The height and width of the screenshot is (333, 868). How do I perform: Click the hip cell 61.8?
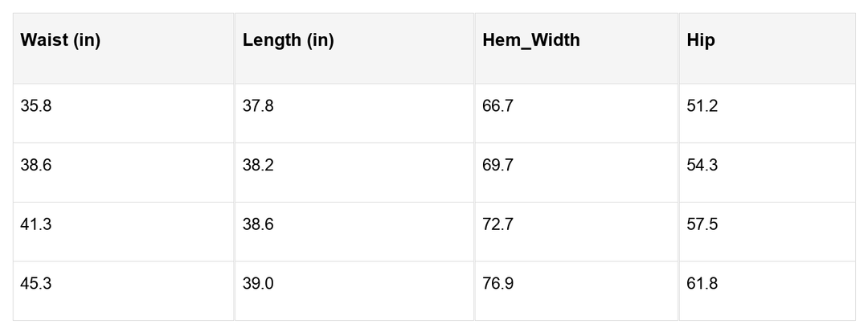click(702, 284)
